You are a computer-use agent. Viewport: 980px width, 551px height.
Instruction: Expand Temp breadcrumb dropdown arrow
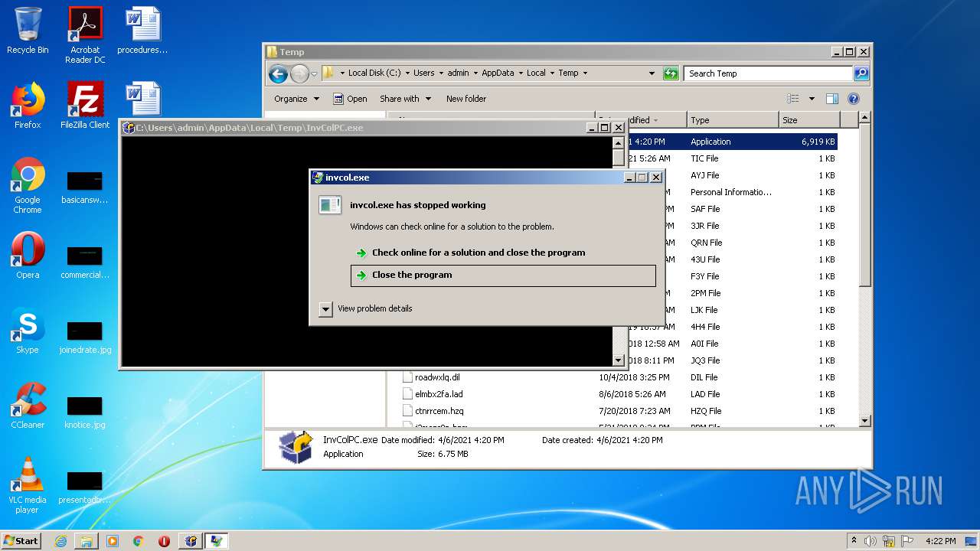585,73
